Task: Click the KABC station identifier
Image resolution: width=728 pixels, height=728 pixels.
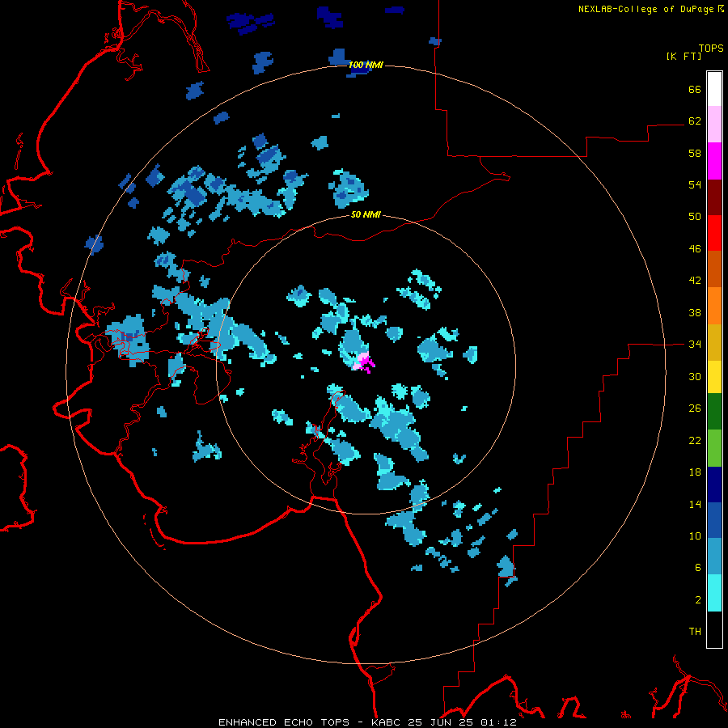Action: 387,722
